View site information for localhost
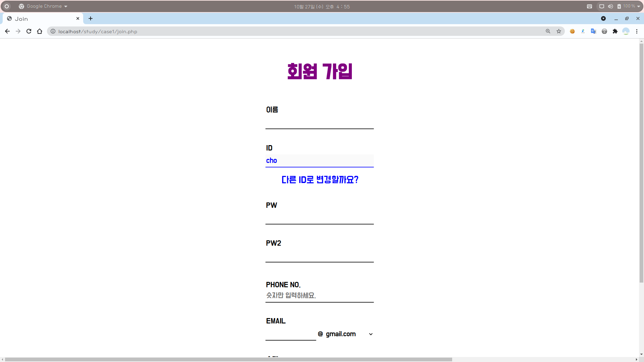 click(x=53, y=31)
